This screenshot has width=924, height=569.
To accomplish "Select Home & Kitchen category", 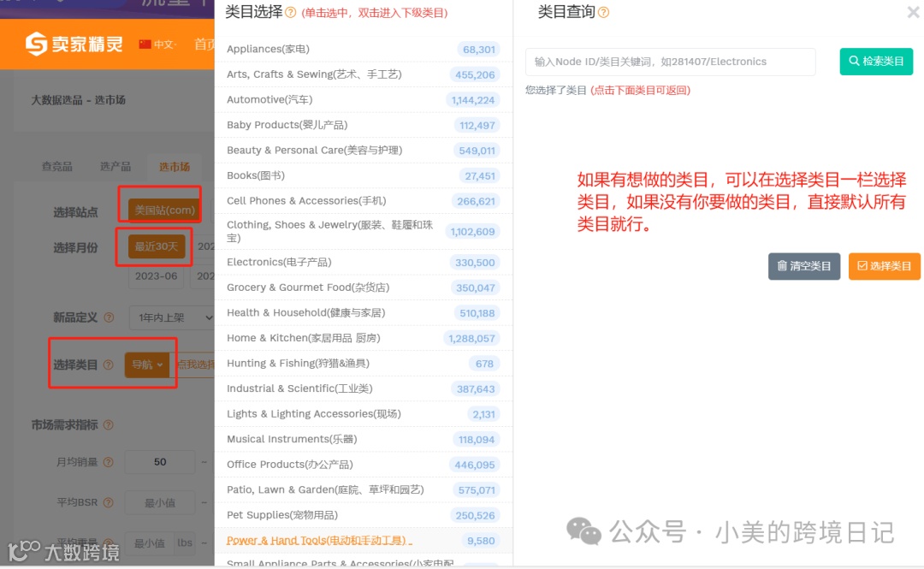I will (x=364, y=338).
